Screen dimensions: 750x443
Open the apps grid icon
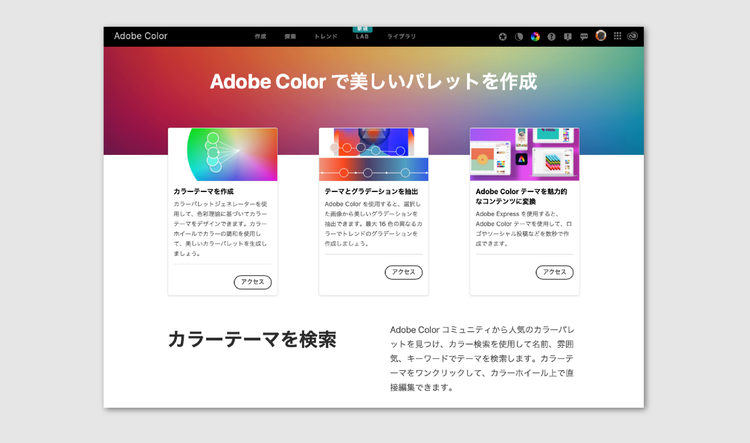coord(618,36)
